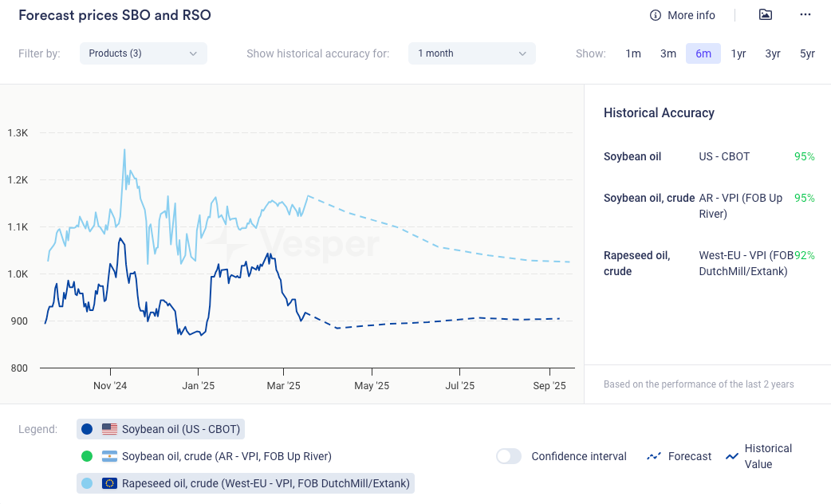Screen dimensions: 831x504
Task: Show Soybean oil crude AR series
Action: 226,456
